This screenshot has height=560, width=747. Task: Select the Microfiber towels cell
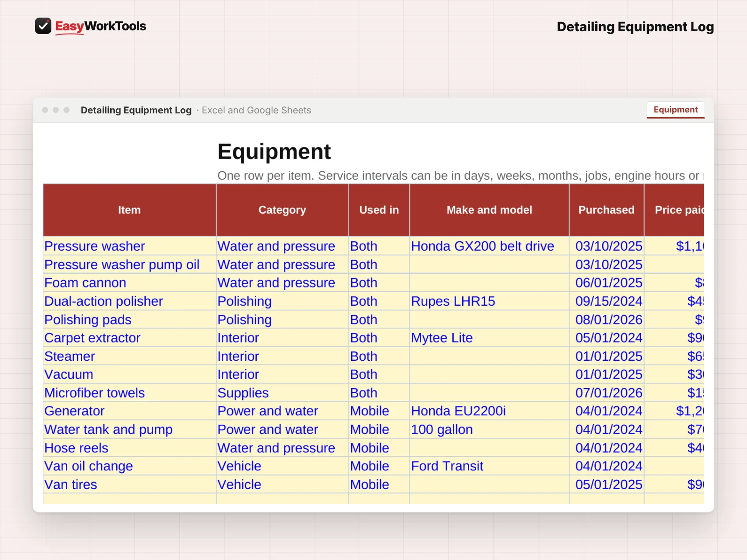coord(129,393)
